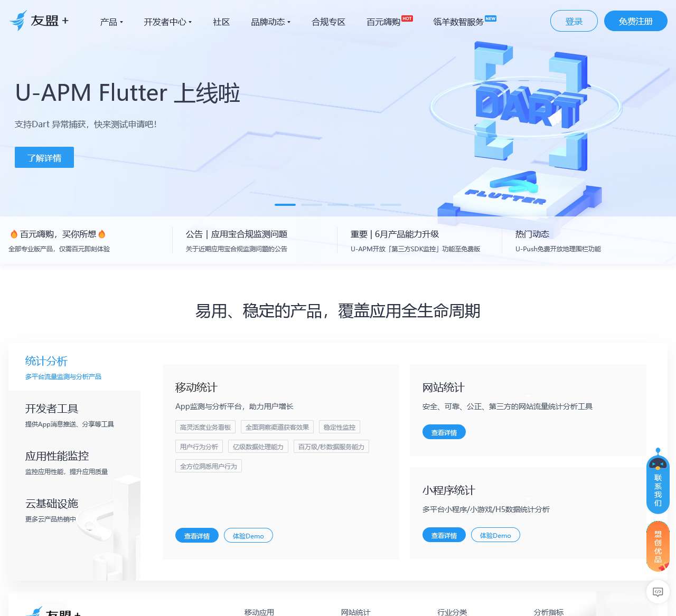Image resolution: width=676 pixels, height=616 pixels.
Task: Click the 百万级/秒数据服务能力 tag
Action: 331,447
